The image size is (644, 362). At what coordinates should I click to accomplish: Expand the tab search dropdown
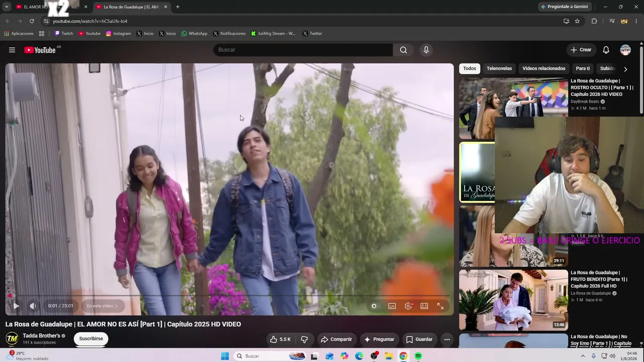[7, 7]
